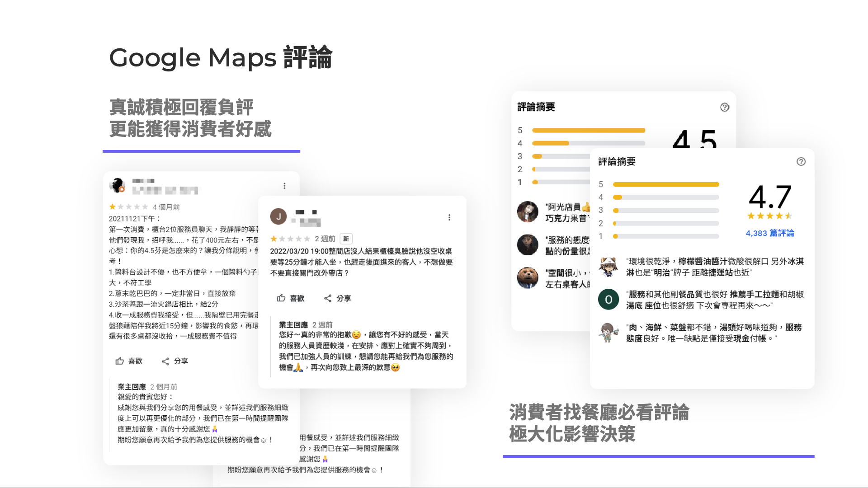Click the 2022/03/20 19:00 review text
This screenshot has width=868, height=488.
[x=361, y=262]
